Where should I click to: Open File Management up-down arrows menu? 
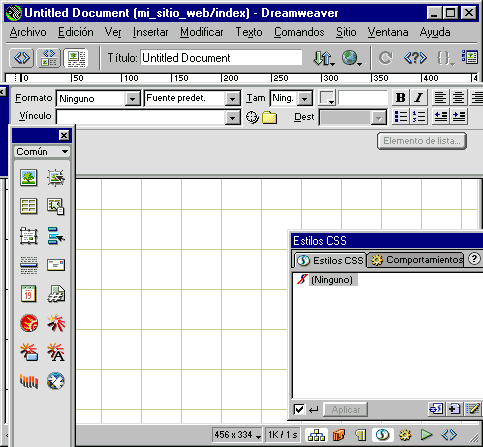tap(323, 58)
